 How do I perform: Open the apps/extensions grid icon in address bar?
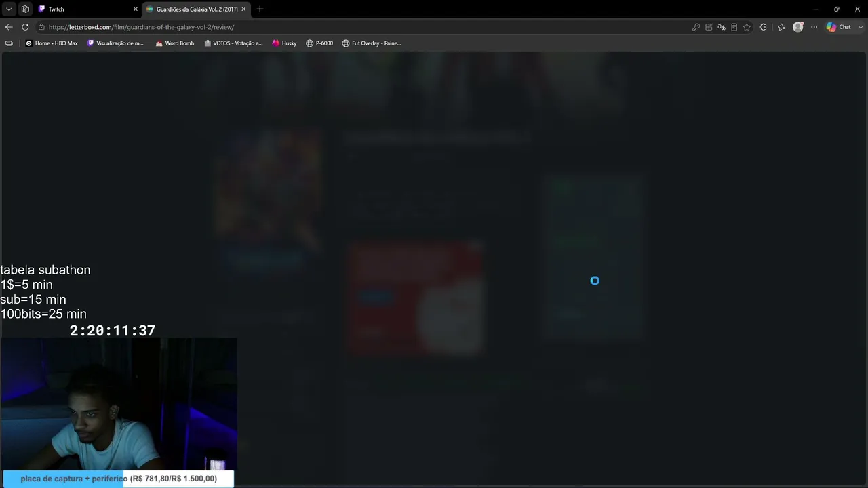pos(709,27)
